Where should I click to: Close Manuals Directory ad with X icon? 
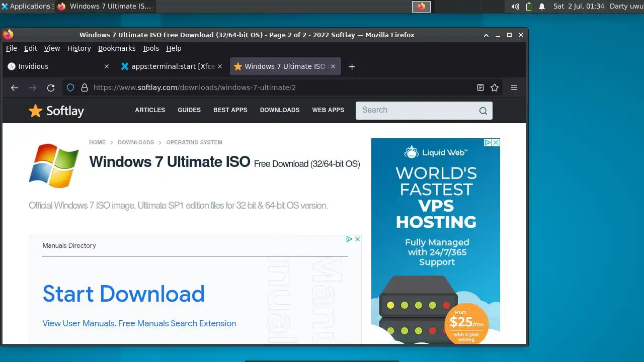click(x=358, y=239)
